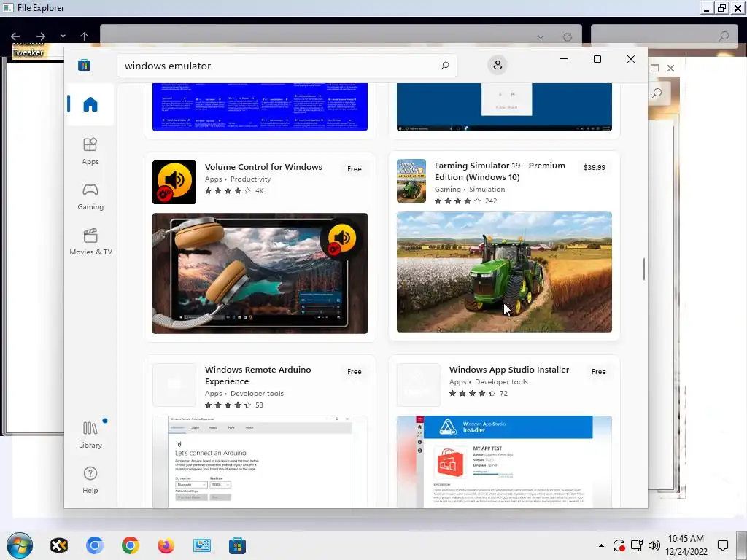Click Simulation category under Farming Simulator

point(487,189)
